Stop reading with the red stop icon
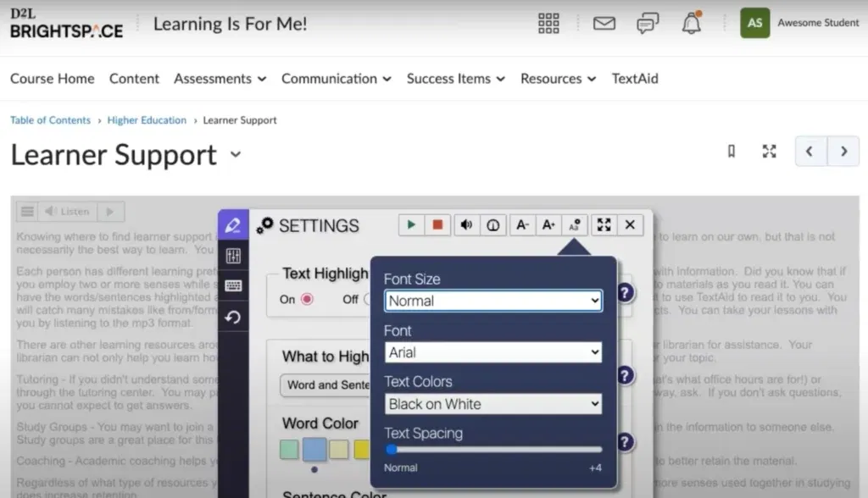This screenshot has height=498, width=868. pos(437,224)
